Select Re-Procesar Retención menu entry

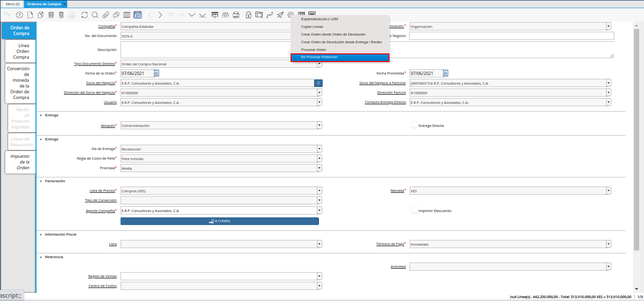pyautogui.click(x=340, y=57)
